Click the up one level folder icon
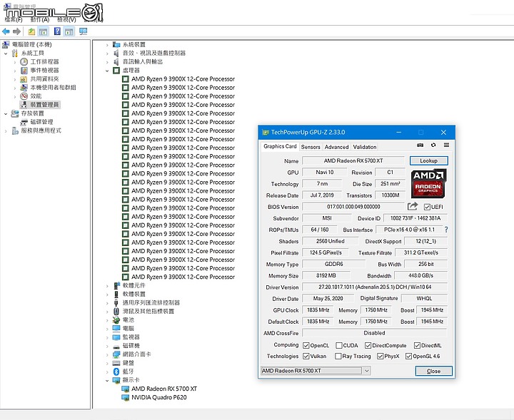Viewport: 514px width, 420px height. 31,31
